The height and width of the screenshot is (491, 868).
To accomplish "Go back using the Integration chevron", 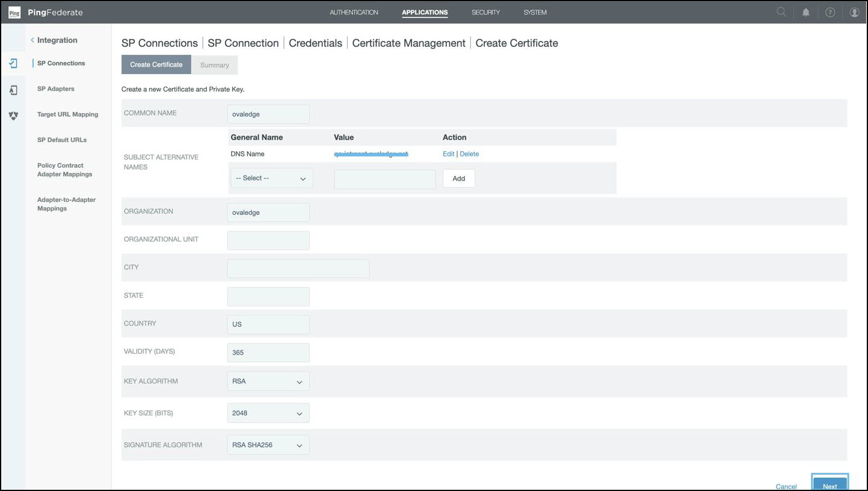I will point(32,40).
